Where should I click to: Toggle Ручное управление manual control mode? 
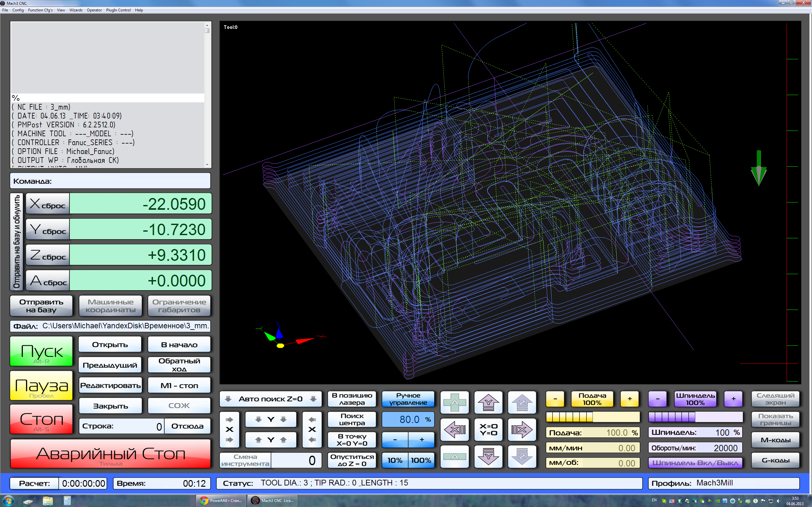(x=408, y=399)
